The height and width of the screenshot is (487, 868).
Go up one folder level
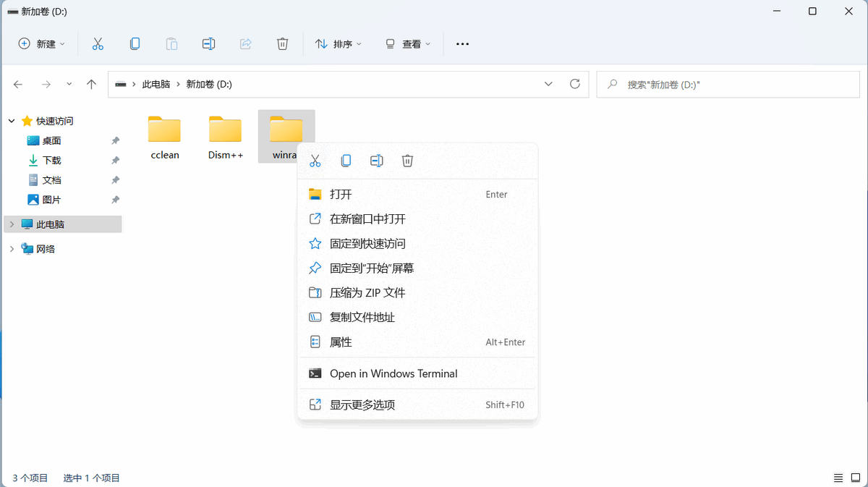pyautogui.click(x=91, y=84)
